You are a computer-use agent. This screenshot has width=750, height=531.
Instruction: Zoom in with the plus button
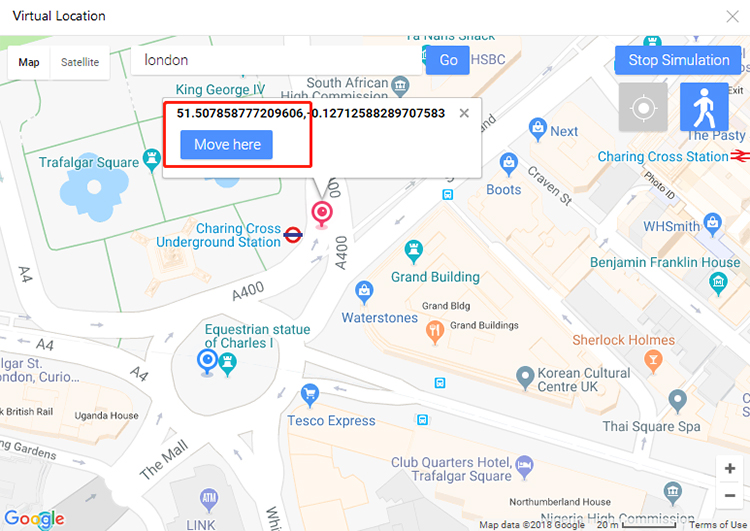click(x=730, y=468)
